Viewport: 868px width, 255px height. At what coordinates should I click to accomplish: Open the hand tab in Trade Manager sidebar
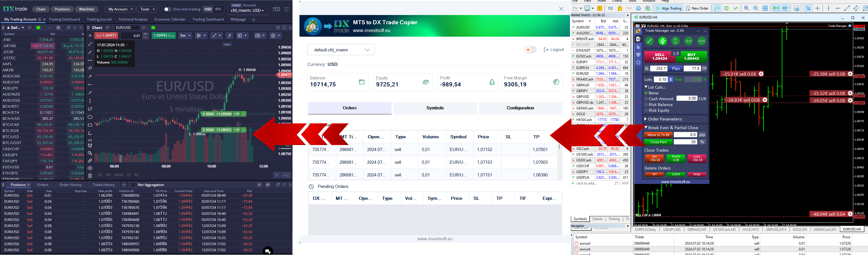point(638,47)
